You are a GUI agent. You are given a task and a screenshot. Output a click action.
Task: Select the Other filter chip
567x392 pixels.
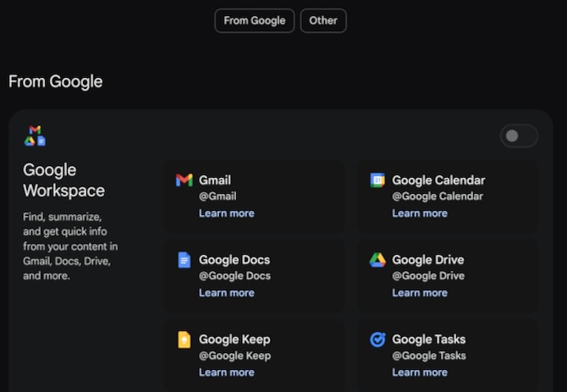coord(323,20)
